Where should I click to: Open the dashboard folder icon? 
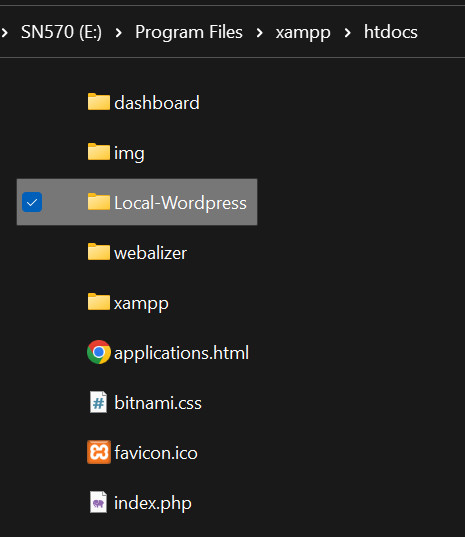click(99, 102)
